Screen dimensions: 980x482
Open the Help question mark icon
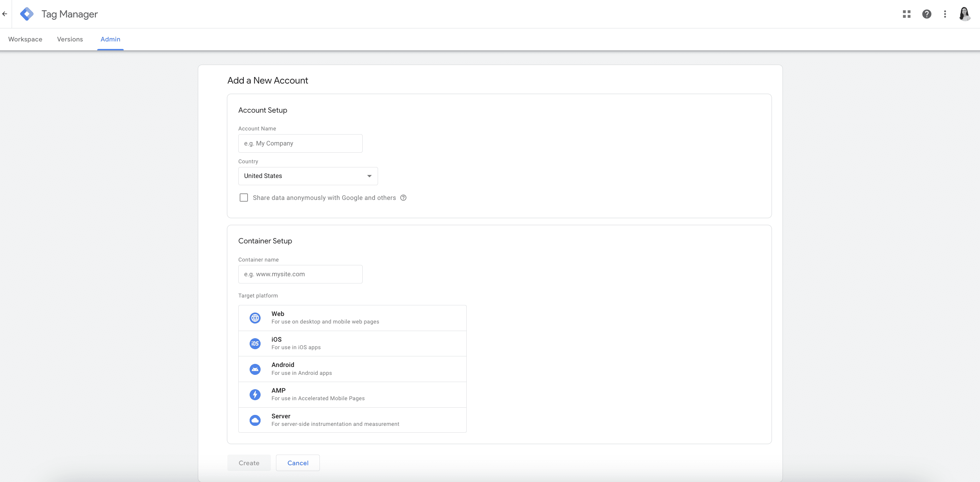927,14
